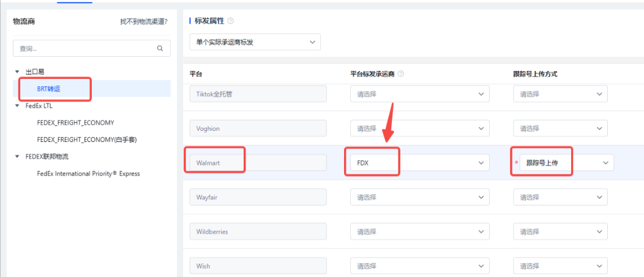The width and height of the screenshot is (644, 277).
Task: Click the FEDEX联邦物流 provider label
Action: pyautogui.click(x=47, y=157)
